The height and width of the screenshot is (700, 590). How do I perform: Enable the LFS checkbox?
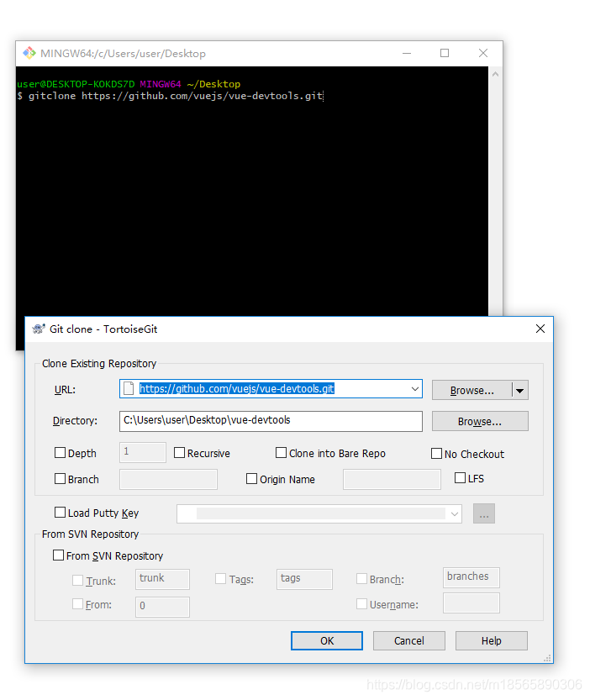point(460,477)
